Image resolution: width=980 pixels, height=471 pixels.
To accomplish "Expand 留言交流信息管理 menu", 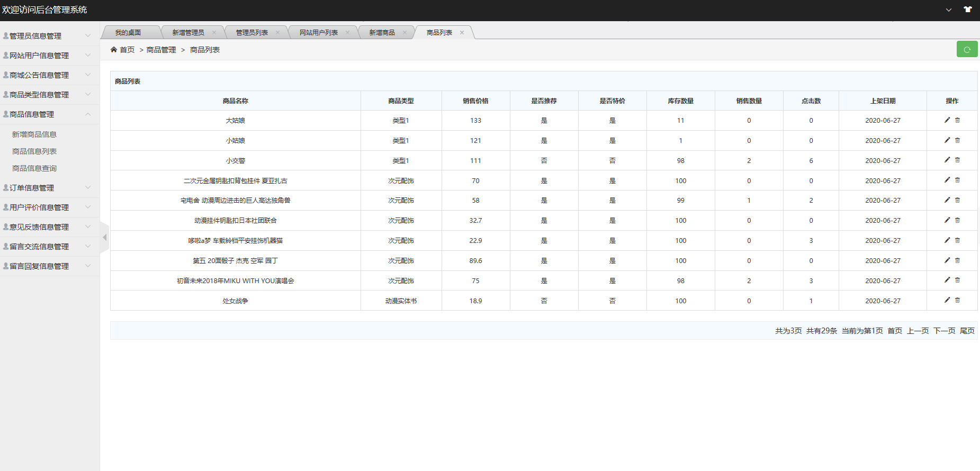I will coord(50,247).
